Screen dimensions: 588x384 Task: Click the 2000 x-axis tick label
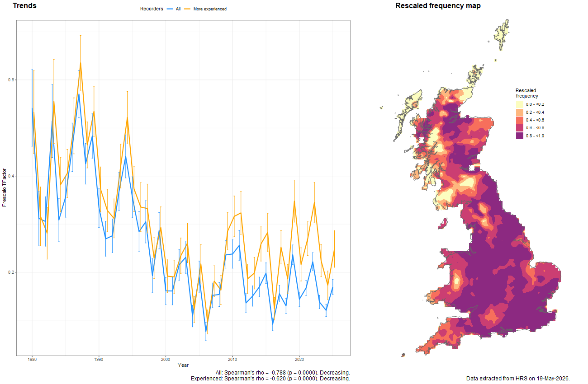click(x=166, y=360)
